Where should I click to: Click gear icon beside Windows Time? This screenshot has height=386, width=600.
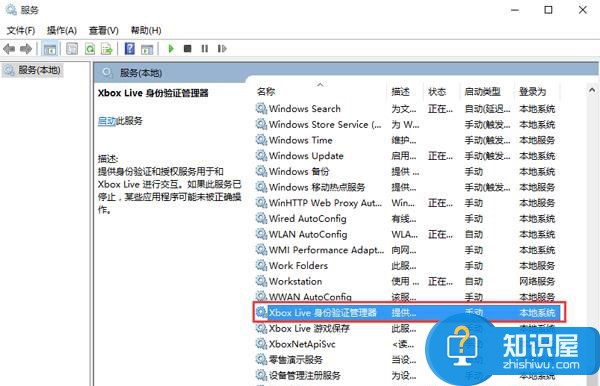pyautogui.click(x=261, y=140)
